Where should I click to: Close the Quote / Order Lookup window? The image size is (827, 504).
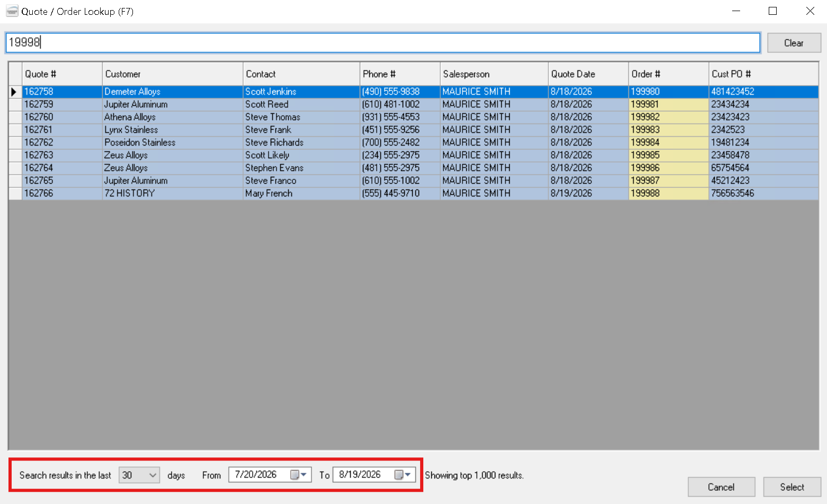point(810,11)
